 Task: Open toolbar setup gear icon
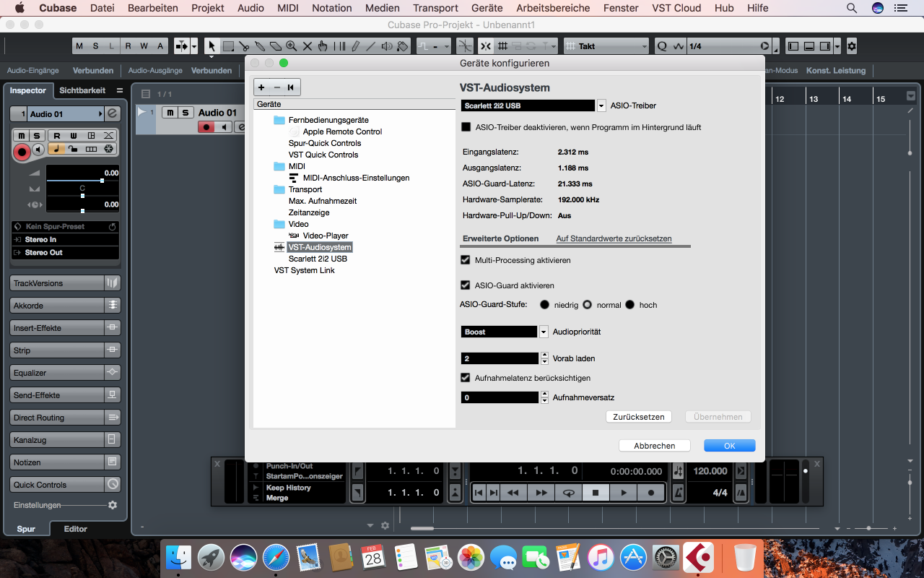[851, 46]
